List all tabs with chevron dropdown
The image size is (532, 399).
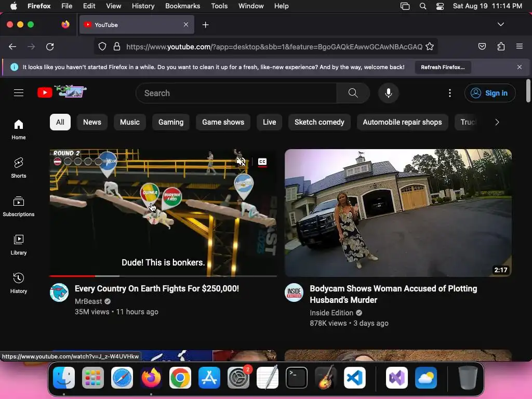click(501, 24)
